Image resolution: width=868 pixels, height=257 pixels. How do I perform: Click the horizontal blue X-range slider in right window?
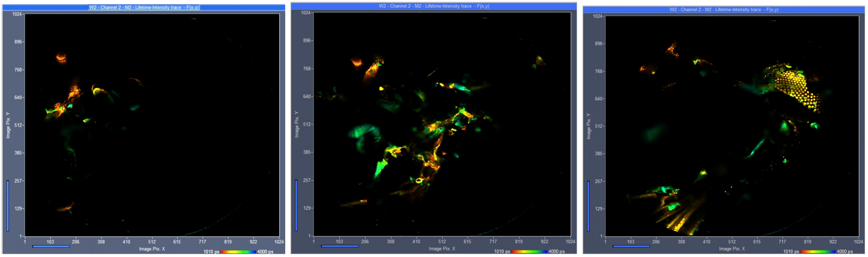[631, 246]
